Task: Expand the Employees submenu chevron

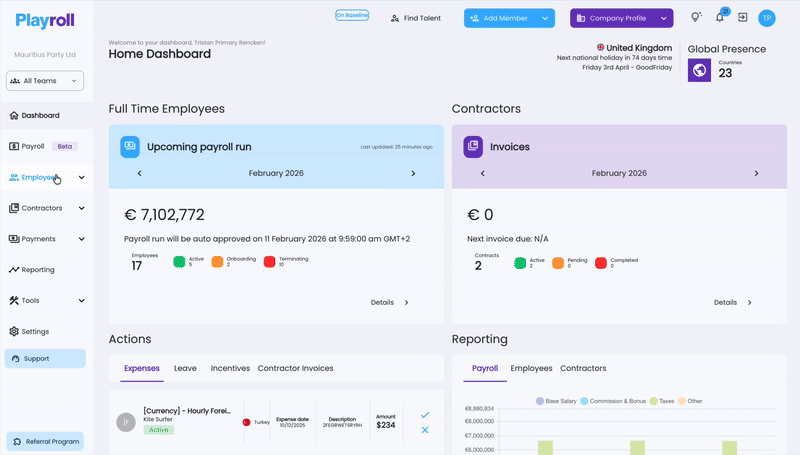Action: point(82,178)
